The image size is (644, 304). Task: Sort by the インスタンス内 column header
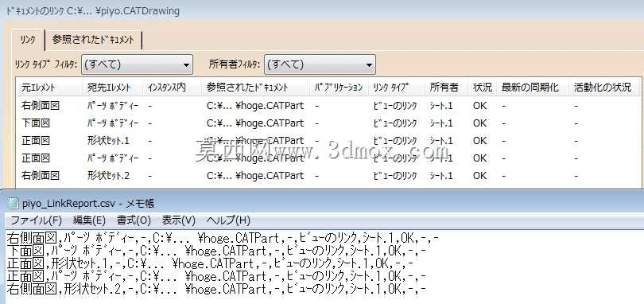click(172, 88)
